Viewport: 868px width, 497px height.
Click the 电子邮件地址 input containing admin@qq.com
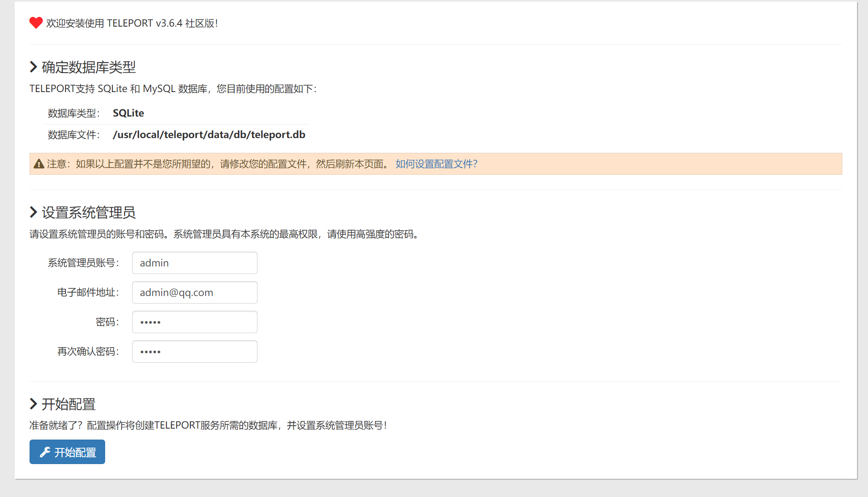pyautogui.click(x=195, y=292)
